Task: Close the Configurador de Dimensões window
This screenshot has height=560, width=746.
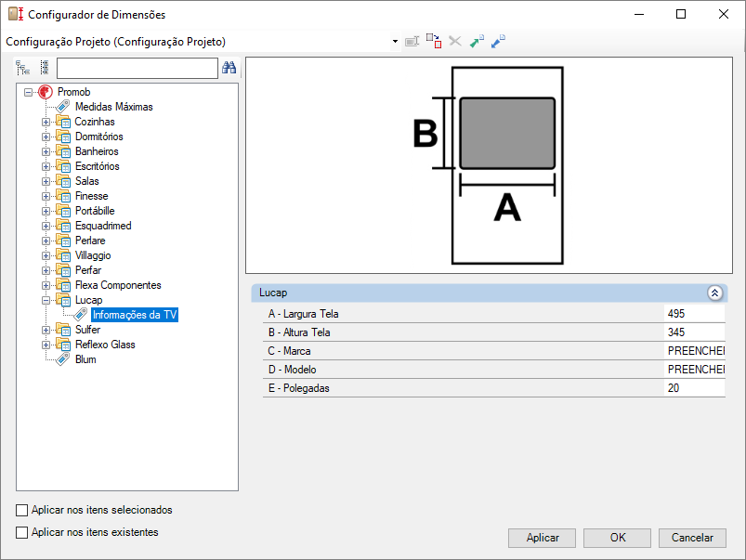Action: [723, 14]
